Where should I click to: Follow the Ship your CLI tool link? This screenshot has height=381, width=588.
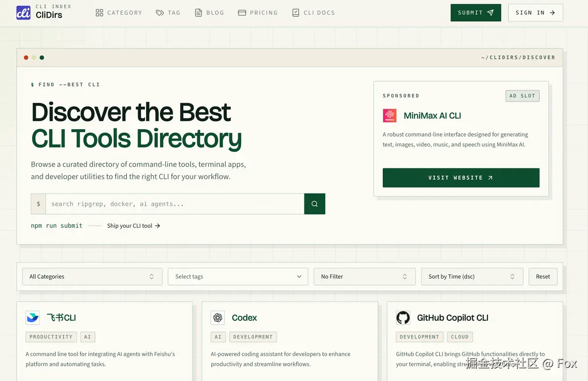tap(134, 226)
